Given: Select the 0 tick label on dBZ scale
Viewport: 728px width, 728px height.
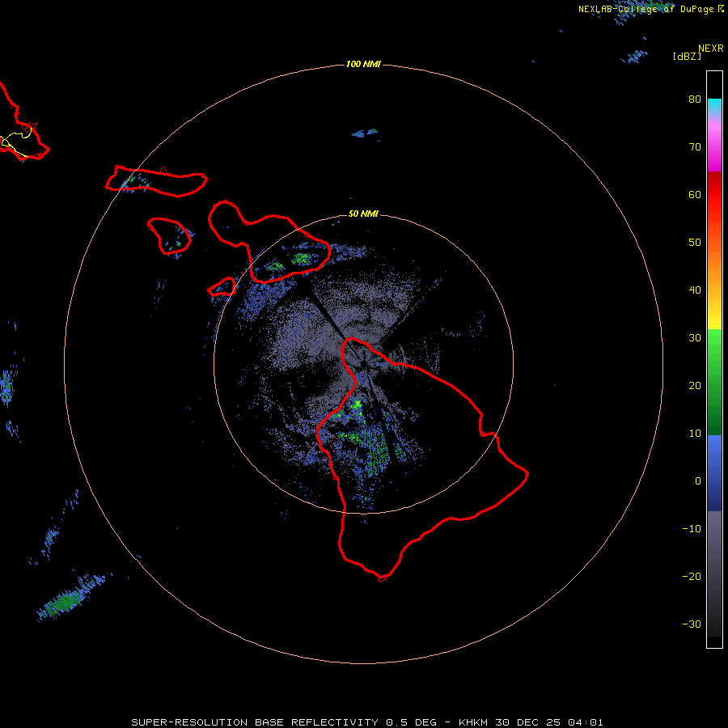Looking at the screenshot, I should pyautogui.click(x=698, y=481).
